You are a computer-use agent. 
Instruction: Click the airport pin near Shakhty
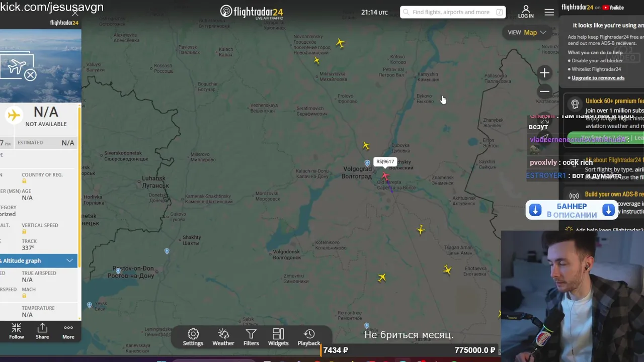pyautogui.click(x=167, y=251)
